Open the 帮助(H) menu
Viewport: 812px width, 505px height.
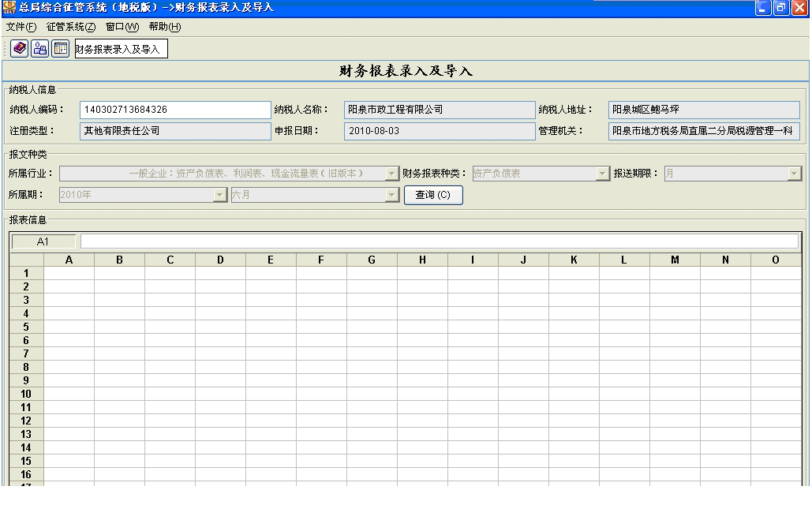[165, 26]
